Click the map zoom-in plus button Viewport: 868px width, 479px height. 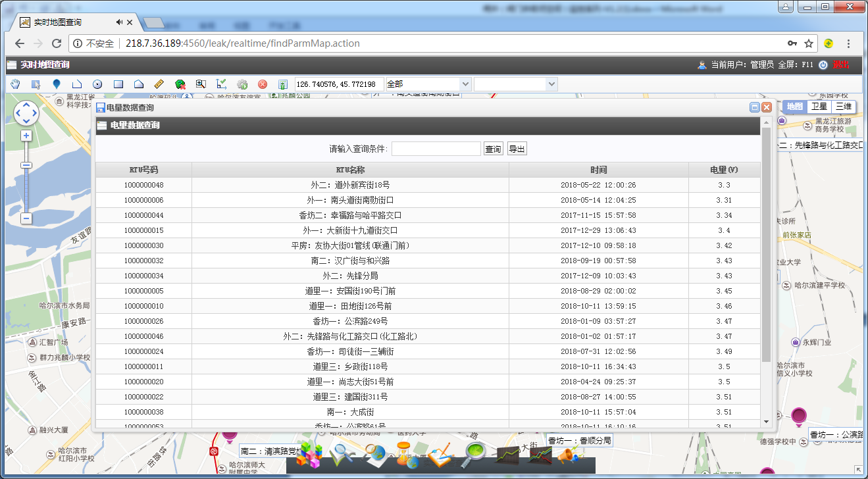tap(26, 136)
